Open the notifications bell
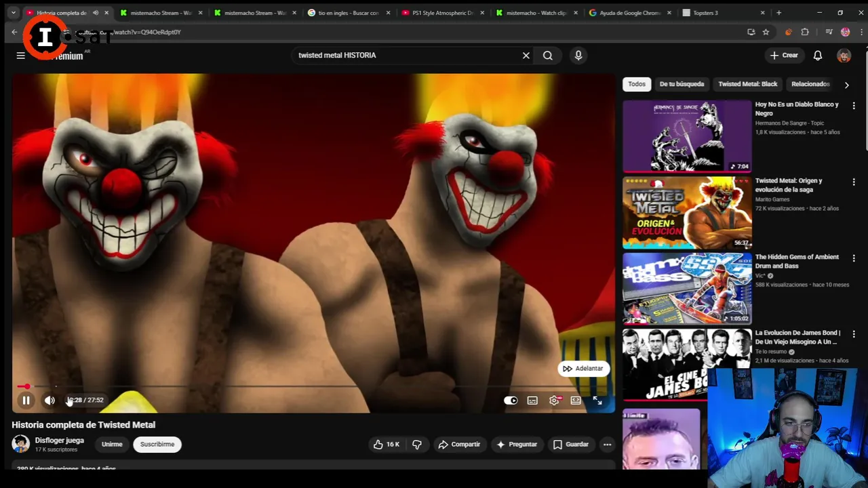Image resolution: width=868 pixels, height=488 pixels. tap(818, 56)
